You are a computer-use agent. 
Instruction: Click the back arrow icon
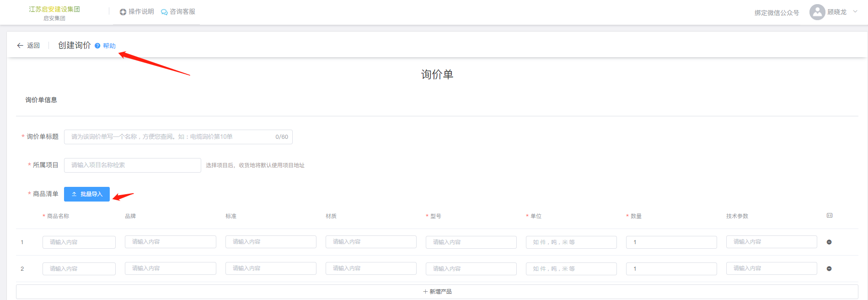[20, 45]
